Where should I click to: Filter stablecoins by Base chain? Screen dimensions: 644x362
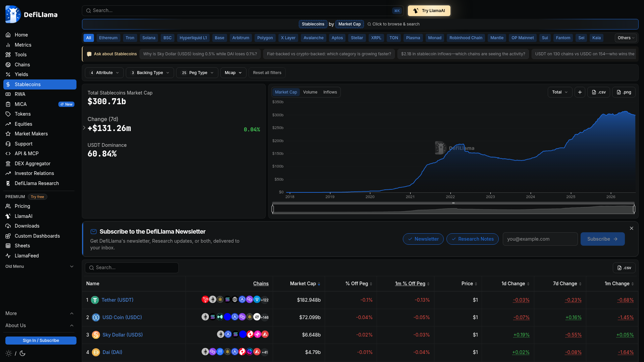pos(219,38)
